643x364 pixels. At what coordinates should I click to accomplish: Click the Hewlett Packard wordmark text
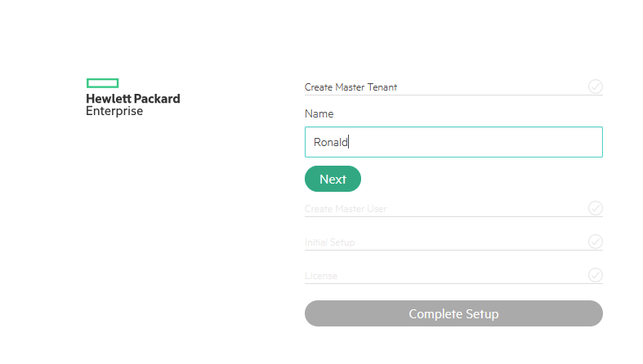(133, 99)
